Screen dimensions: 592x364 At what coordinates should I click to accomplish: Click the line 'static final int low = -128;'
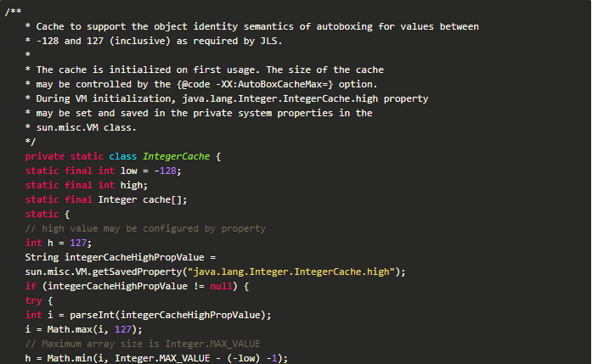point(103,171)
